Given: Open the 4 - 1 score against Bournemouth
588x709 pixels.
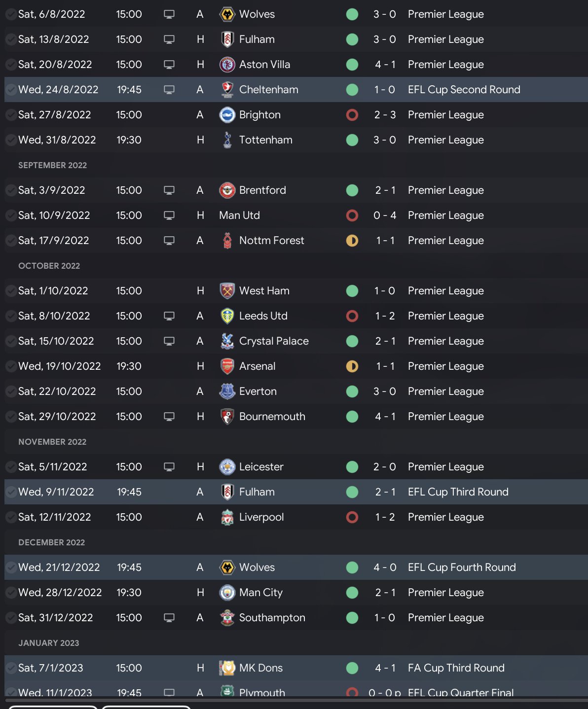Looking at the screenshot, I should coord(385,417).
